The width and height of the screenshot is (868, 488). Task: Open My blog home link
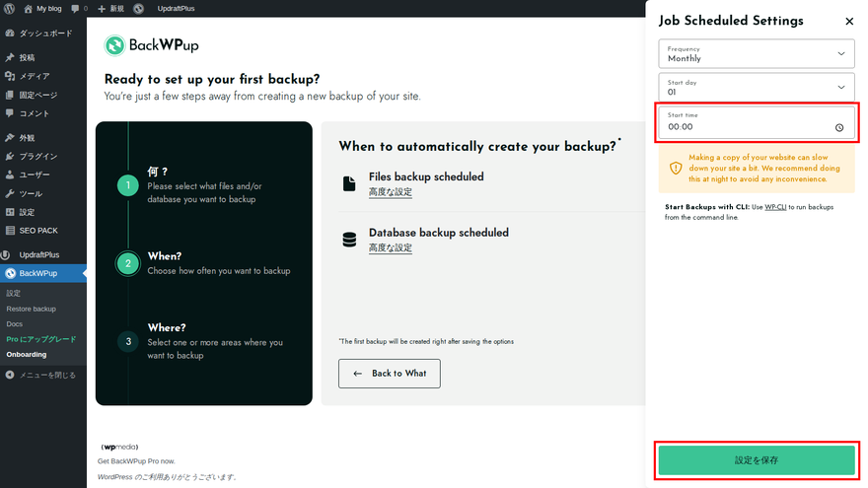click(42, 8)
